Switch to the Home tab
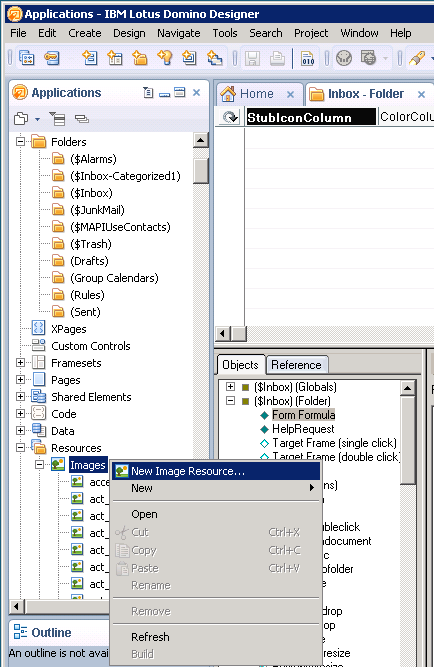This screenshot has width=434, height=667. pyautogui.click(x=257, y=94)
